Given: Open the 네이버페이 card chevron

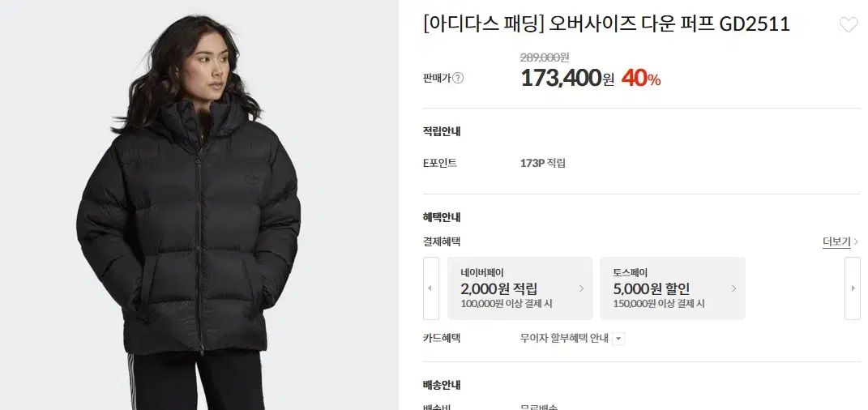Looking at the screenshot, I should (581, 288).
